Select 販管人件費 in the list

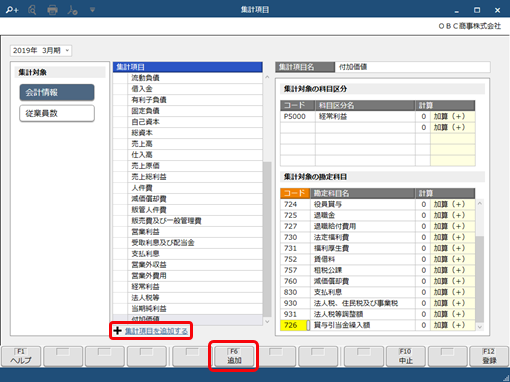[188, 210]
